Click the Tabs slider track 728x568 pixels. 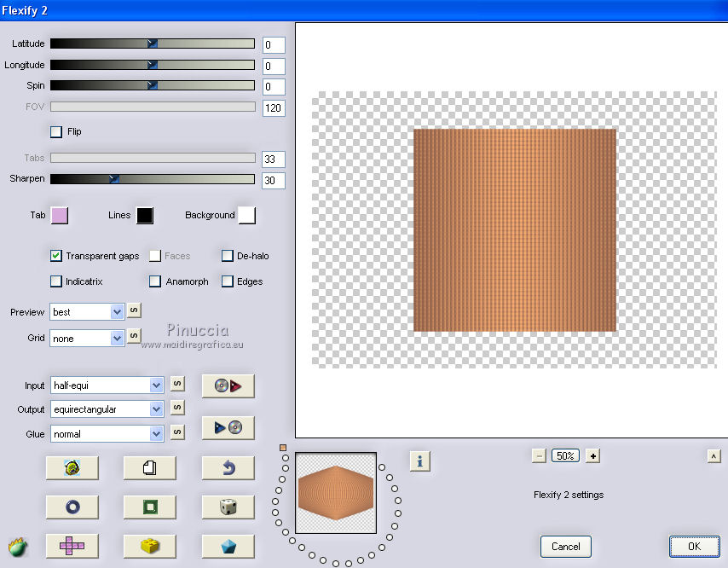pyautogui.click(x=153, y=158)
